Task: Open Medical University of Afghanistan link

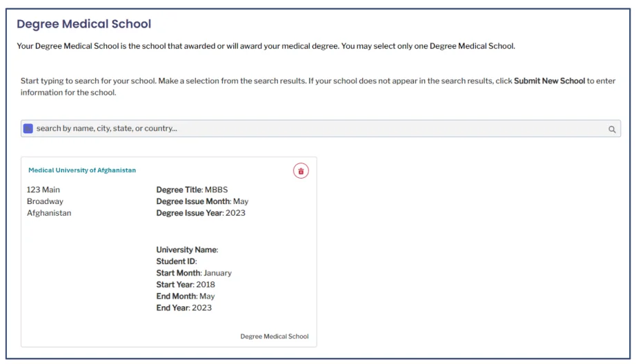Action: tap(82, 170)
